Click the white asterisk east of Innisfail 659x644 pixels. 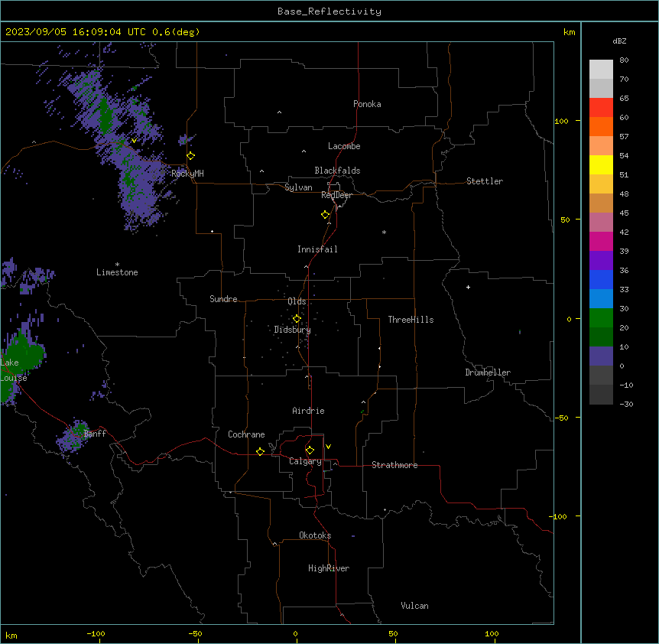[x=384, y=232]
